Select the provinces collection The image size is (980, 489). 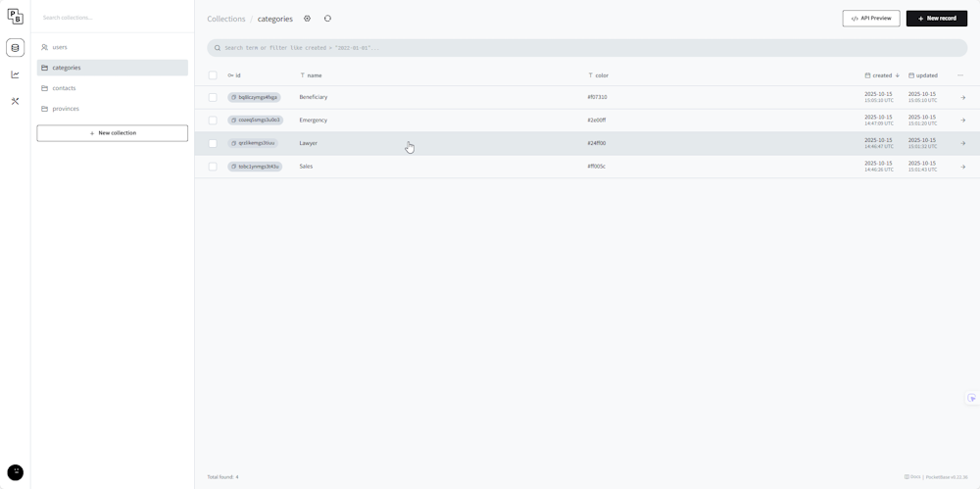(113, 109)
